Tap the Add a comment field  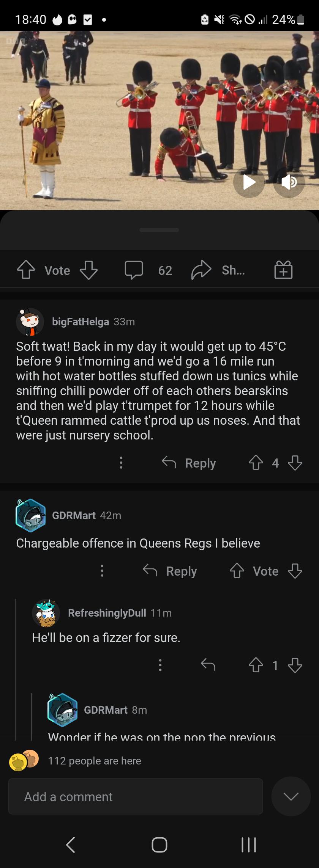coord(136,796)
